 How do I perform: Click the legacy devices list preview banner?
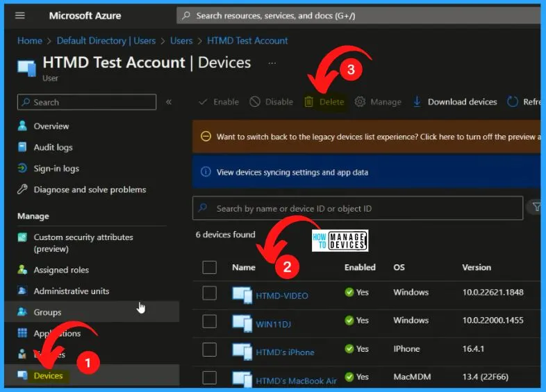(x=366, y=137)
